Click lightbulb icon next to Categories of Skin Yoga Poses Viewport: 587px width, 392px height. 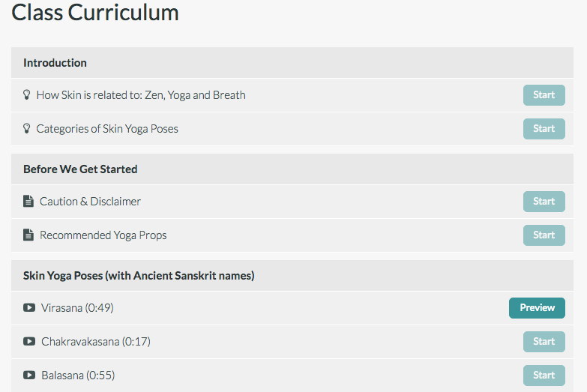coord(26,128)
